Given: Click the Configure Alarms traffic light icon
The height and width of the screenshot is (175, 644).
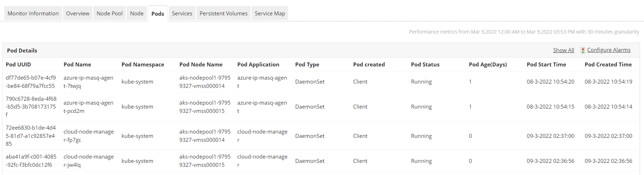Looking at the screenshot, I should pyautogui.click(x=583, y=50).
